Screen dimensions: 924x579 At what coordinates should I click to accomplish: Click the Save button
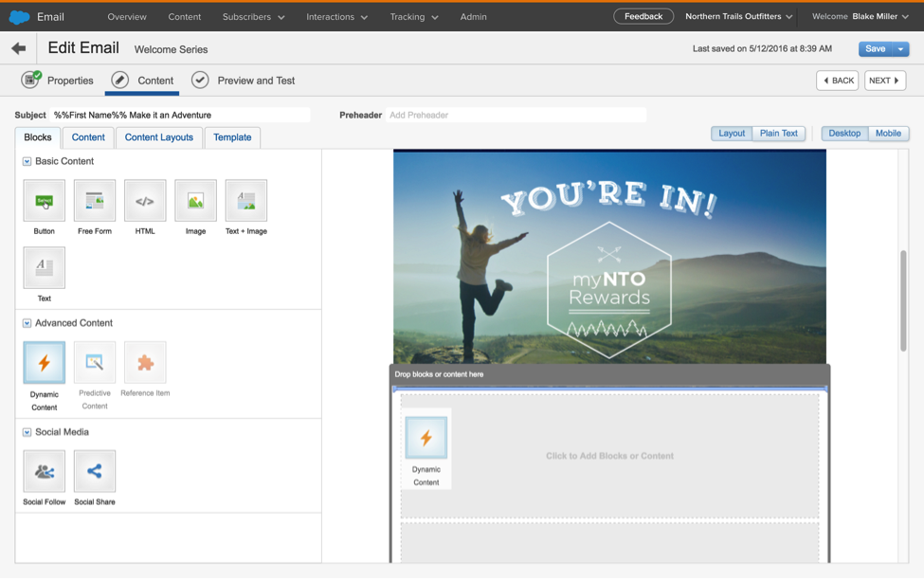click(x=875, y=49)
